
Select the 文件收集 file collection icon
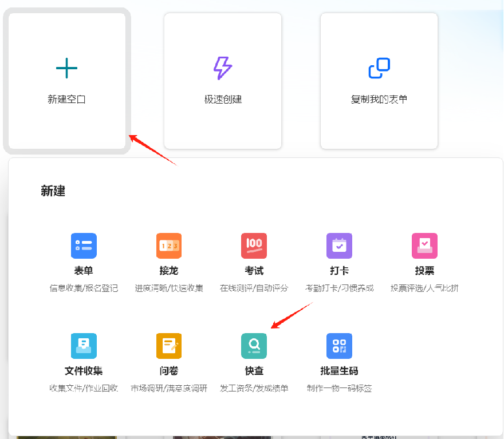[x=84, y=346]
